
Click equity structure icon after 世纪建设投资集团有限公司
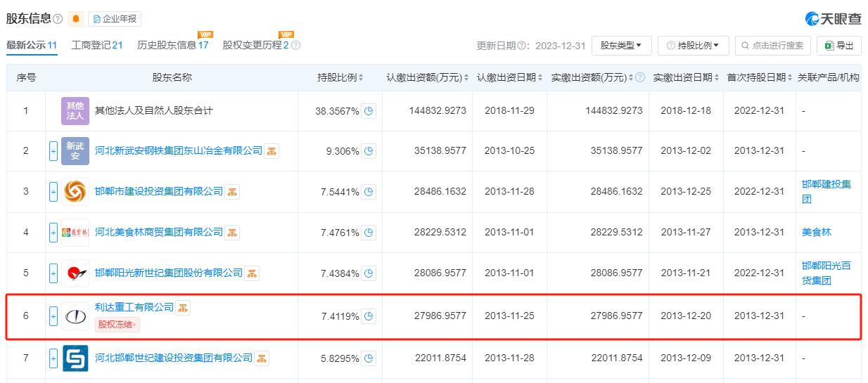pyautogui.click(x=262, y=358)
